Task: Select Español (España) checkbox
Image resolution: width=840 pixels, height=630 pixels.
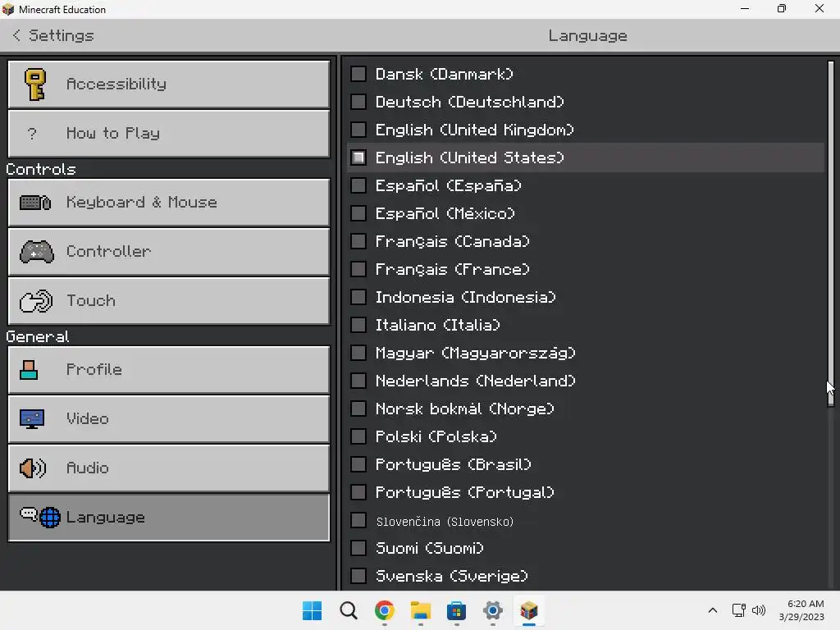Action: [x=358, y=185]
